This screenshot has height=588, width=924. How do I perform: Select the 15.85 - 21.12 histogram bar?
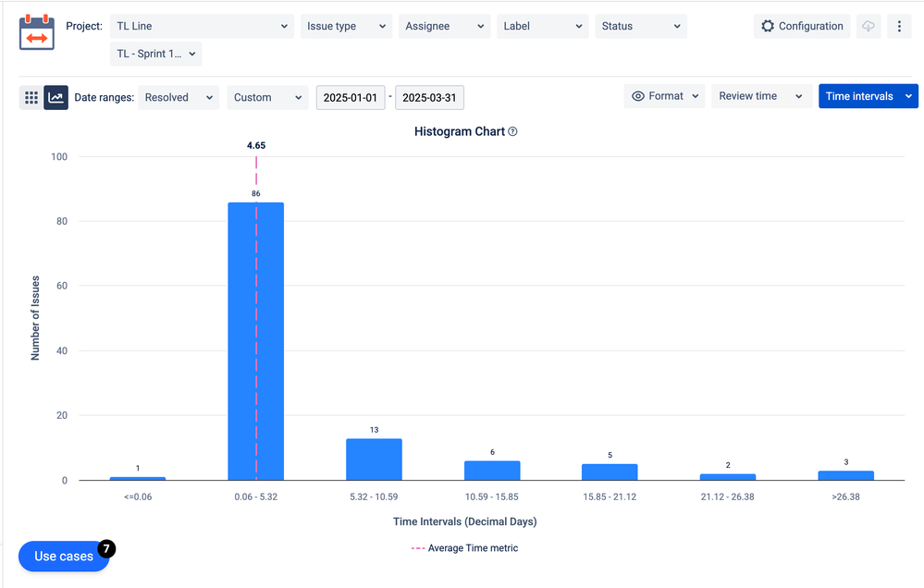pos(610,472)
